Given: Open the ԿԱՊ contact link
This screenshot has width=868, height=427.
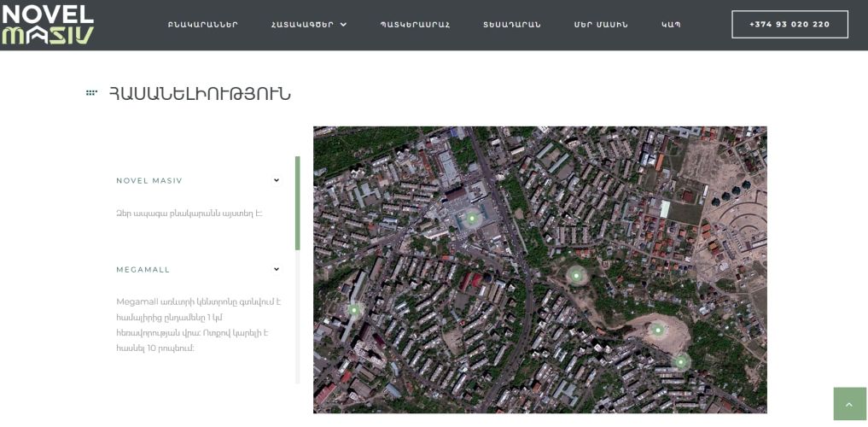Looking at the screenshot, I should click(x=671, y=25).
